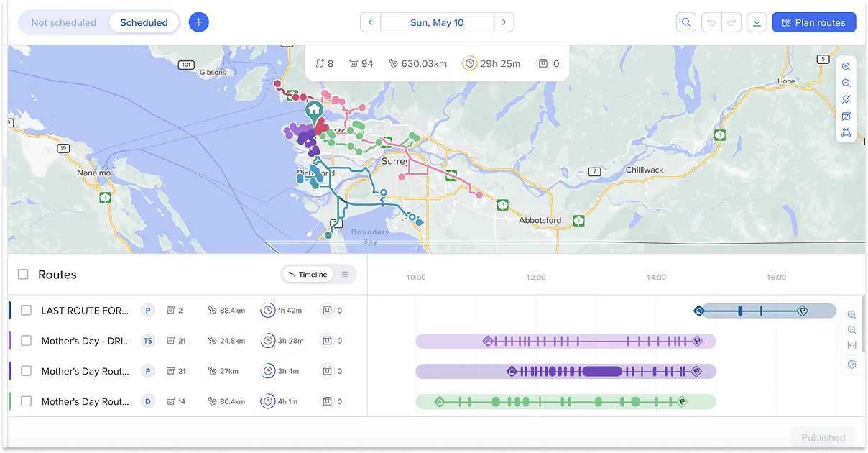Click the Chilliwack label on map
This screenshot has height=453, width=868.
[645, 170]
